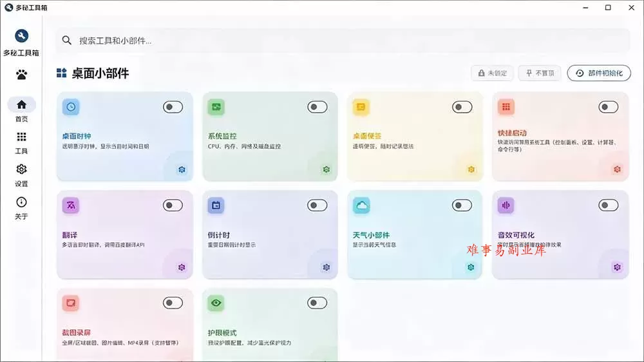This screenshot has height=362, width=644.
Task: Open settings gear of 快捷启动 card
Action: (617, 169)
